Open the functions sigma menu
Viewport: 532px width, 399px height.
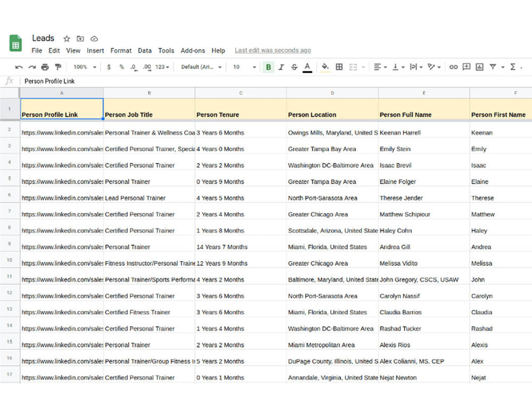513,67
